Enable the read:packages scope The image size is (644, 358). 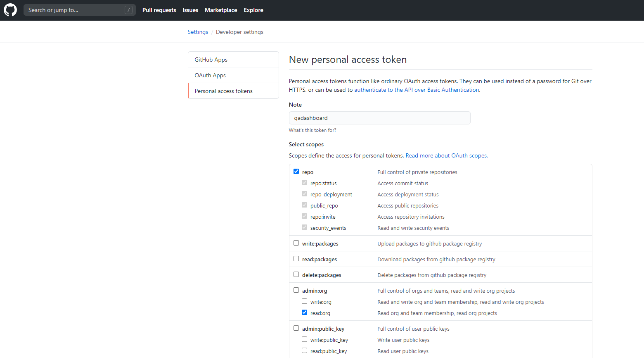pyautogui.click(x=296, y=258)
